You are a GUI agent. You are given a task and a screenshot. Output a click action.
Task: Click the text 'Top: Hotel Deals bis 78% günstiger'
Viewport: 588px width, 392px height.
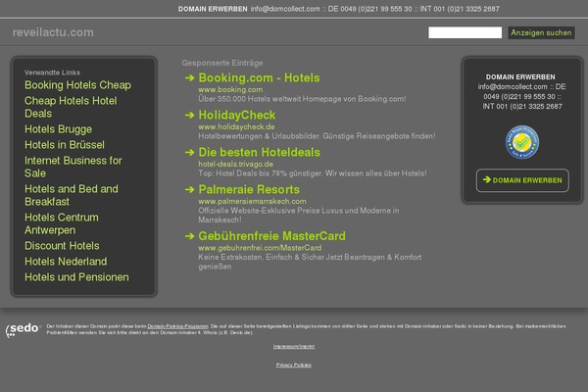[x=260, y=173]
